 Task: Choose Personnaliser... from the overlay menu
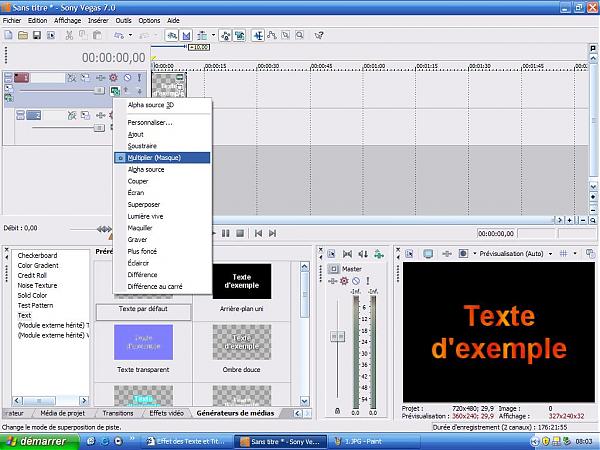click(150, 122)
